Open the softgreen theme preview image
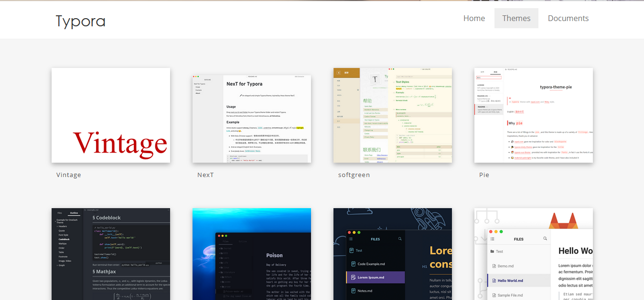Viewport: 644px width, 300px height. tap(392, 115)
